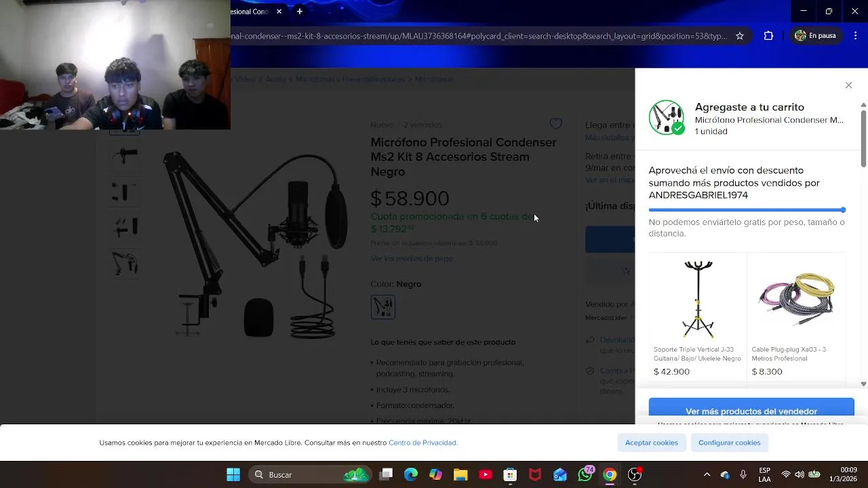
Task: Open the YouTube taskbar app
Action: (x=486, y=474)
